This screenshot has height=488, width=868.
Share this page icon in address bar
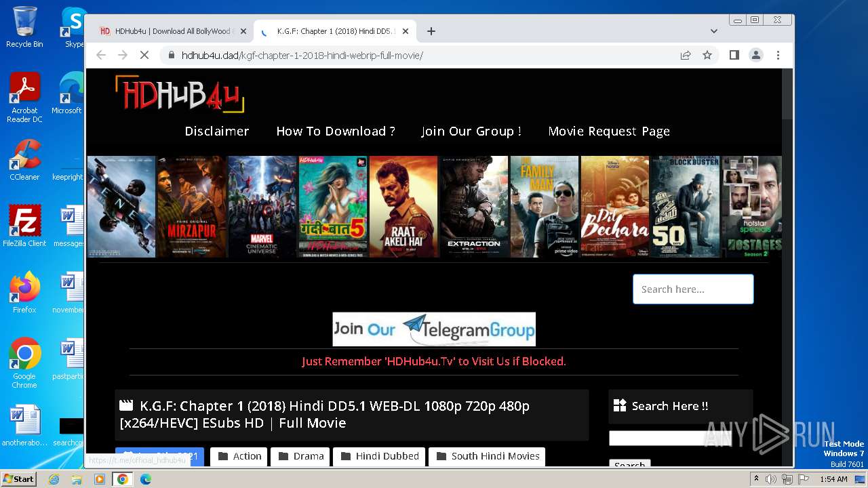point(686,55)
